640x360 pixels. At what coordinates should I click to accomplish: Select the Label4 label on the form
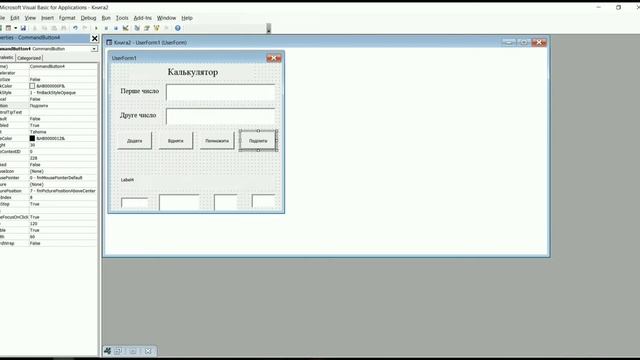tap(127, 180)
